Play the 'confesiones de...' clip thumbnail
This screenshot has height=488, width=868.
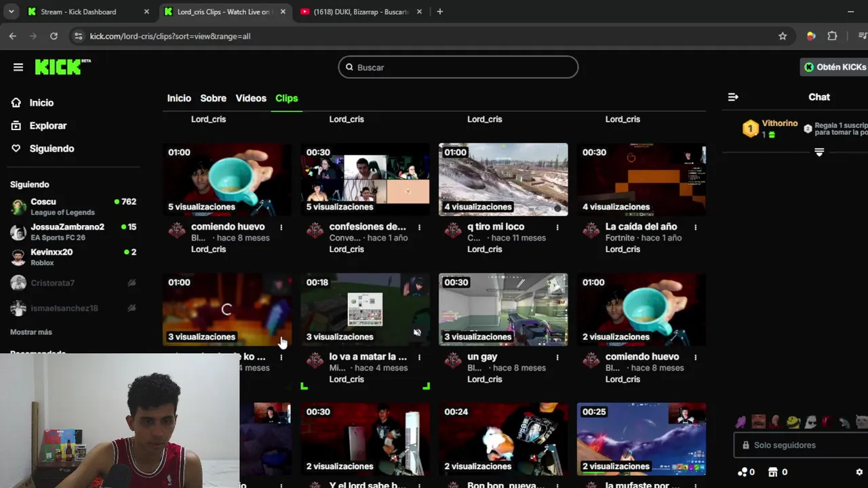(x=365, y=179)
